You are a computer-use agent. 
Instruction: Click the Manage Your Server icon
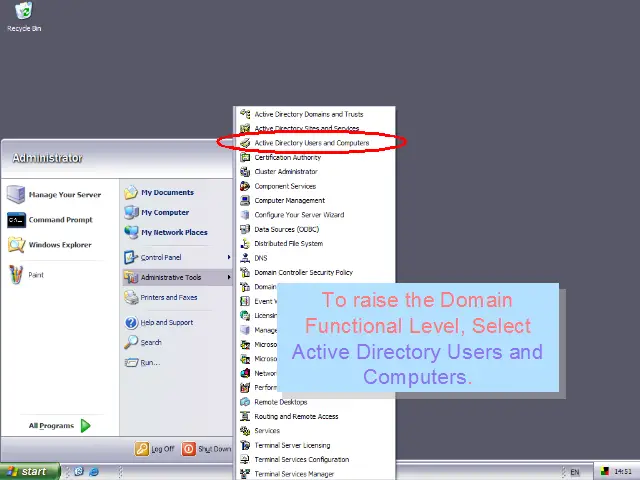click(16, 194)
